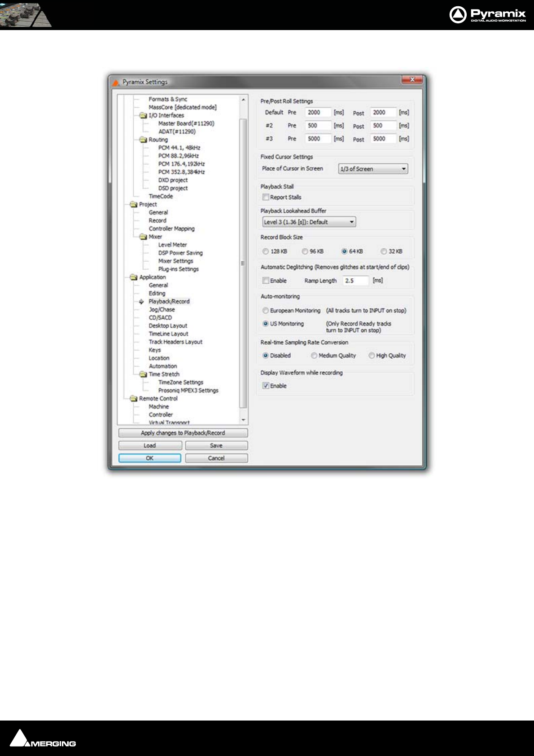534x756 pixels.
Task: Click the Ramp Length input field
Action: tap(356, 281)
